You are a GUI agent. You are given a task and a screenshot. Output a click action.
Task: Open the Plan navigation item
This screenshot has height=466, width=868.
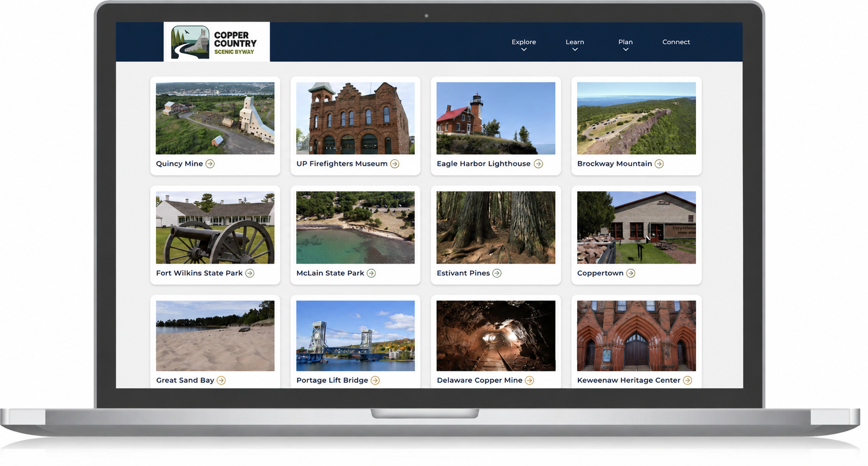pyautogui.click(x=626, y=42)
